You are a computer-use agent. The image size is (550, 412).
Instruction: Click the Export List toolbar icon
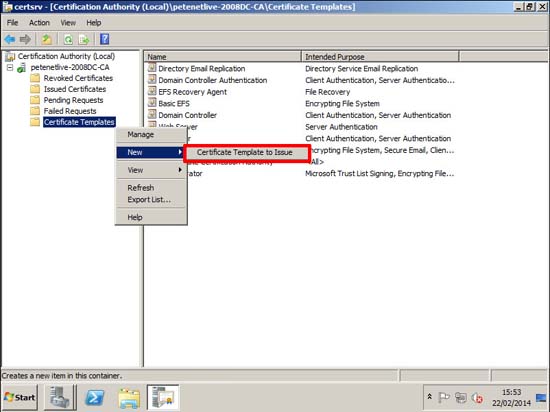84,39
